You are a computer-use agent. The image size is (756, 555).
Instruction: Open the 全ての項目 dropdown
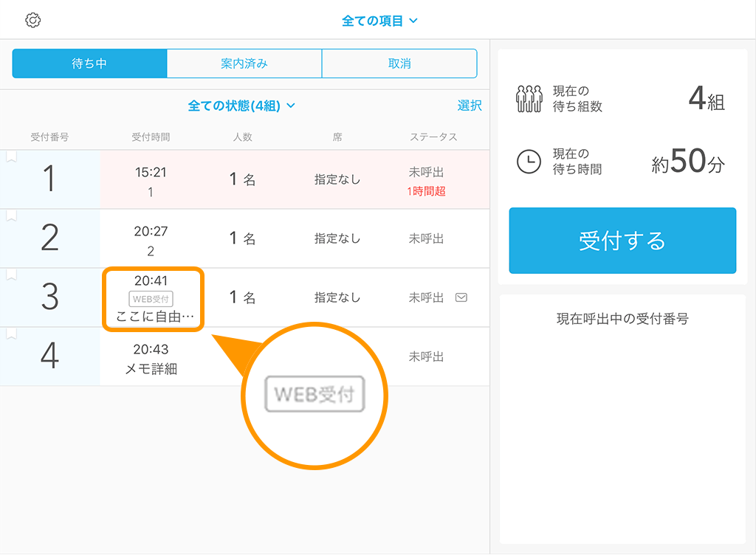point(379,21)
